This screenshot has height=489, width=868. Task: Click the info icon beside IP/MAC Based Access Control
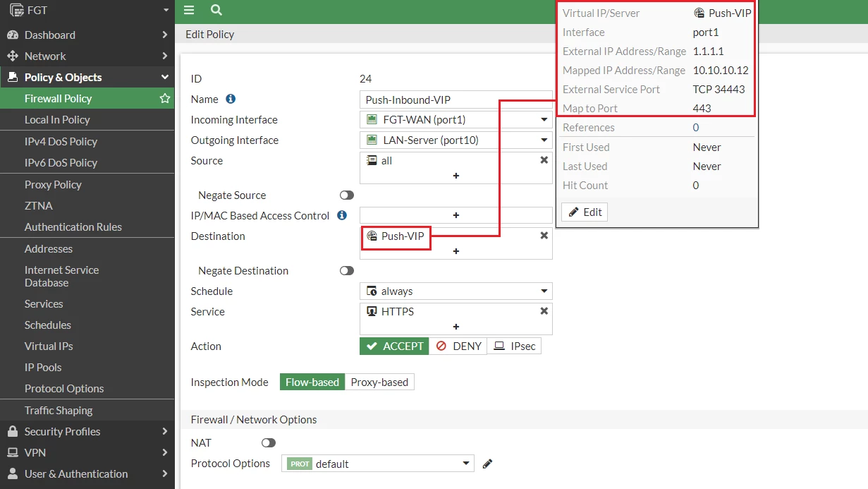[342, 215]
